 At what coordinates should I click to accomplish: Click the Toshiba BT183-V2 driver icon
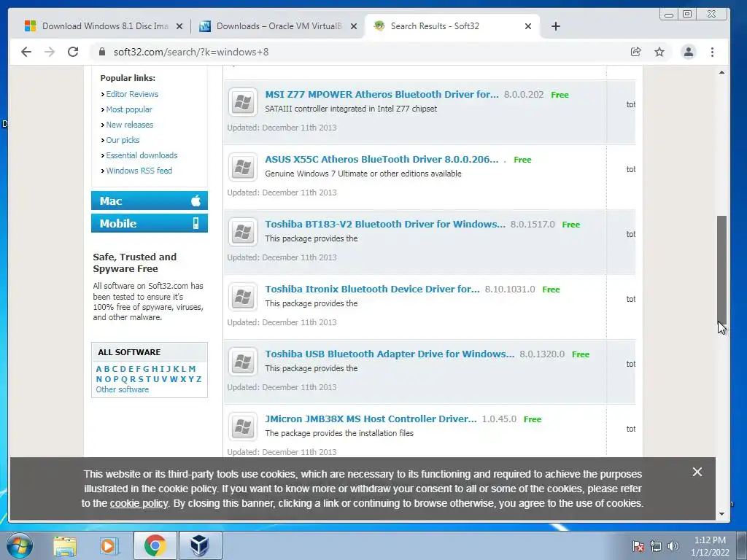(x=242, y=232)
